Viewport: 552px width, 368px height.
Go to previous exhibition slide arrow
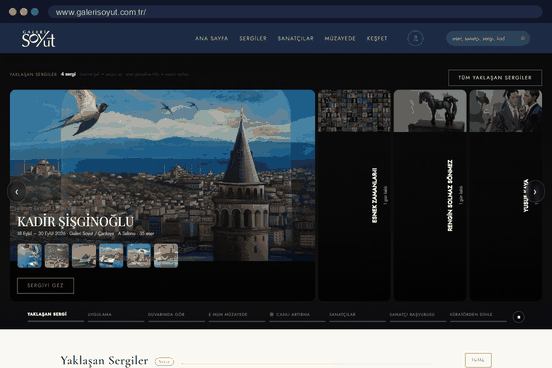17,192
